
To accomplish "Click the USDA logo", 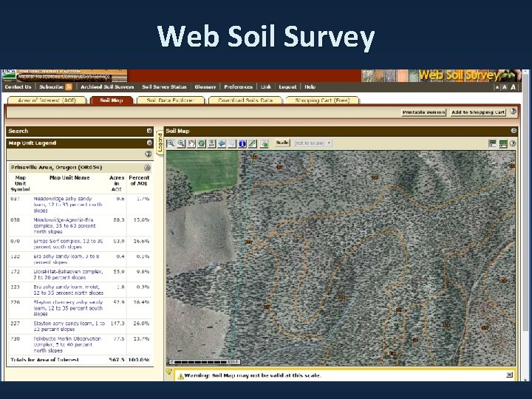I will (9, 75).
